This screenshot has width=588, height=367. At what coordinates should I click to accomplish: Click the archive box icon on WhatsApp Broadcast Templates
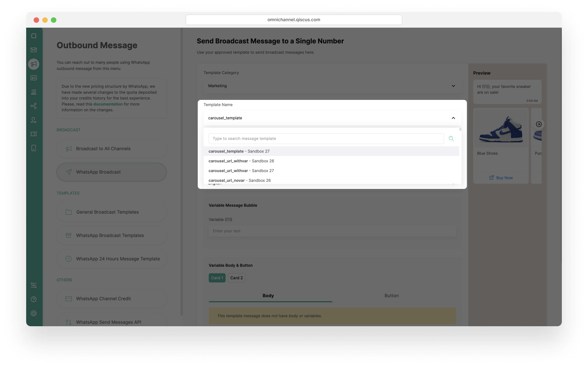(x=69, y=236)
